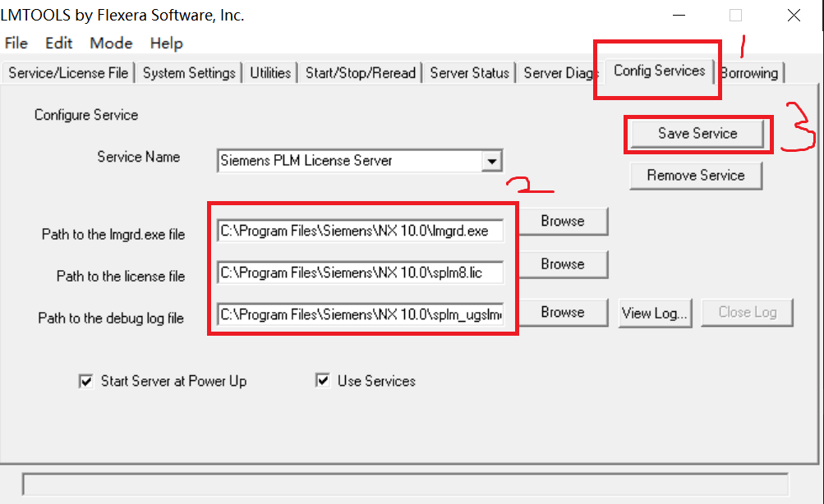The height and width of the screenshot is (504, 824).
Task: Switch to the System Settings tab
Action: [189, 73]
